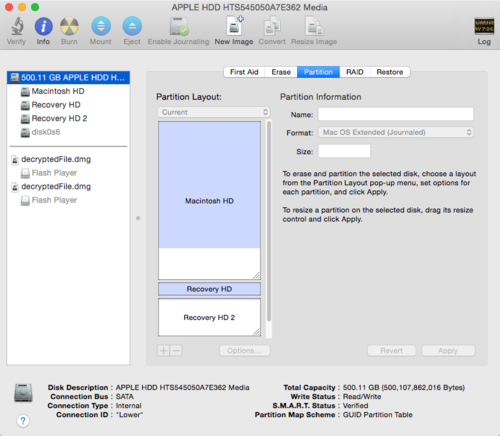Click the sidebar splitter dot handle

coord(138,218)
